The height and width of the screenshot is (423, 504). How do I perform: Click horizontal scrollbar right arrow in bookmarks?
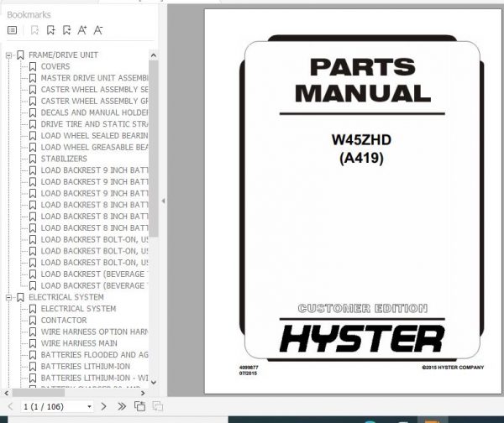point(143,393)
